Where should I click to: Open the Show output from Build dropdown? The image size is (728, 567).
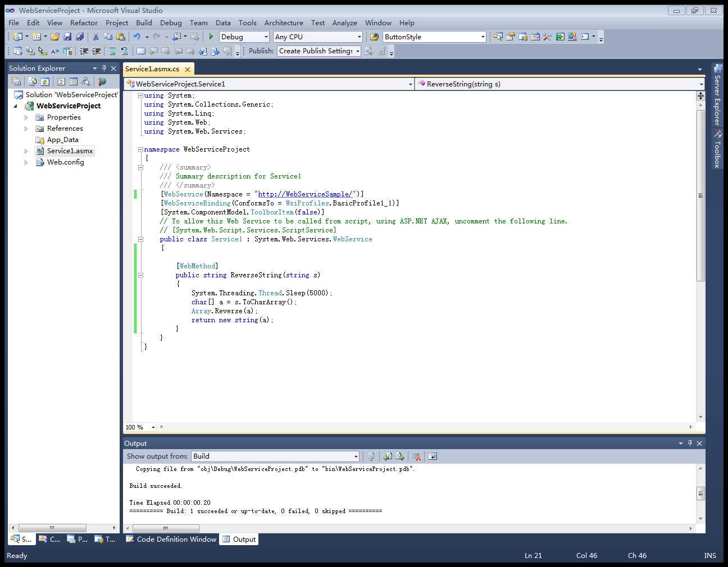(x=356, y=456)
